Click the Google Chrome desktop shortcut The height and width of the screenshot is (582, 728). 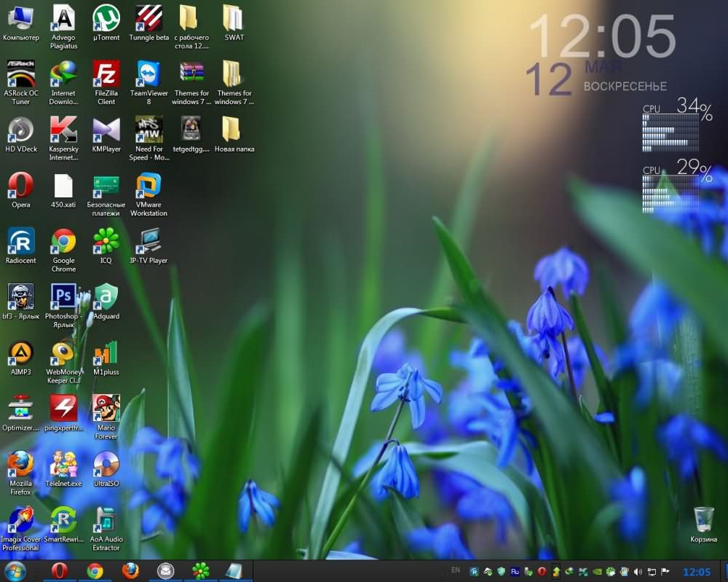coord(63,242)
